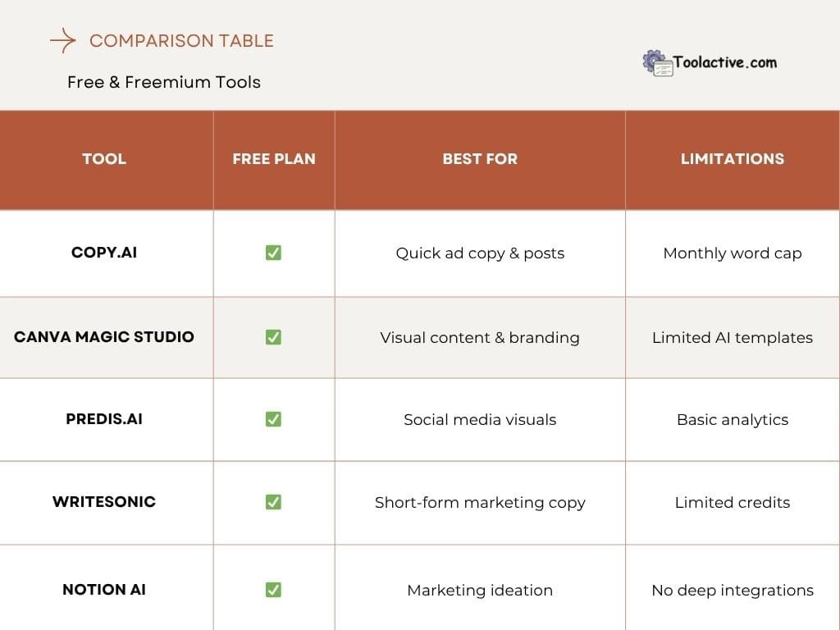Click the FREE PLAN column header
This screenshot has width=840, height=630.
tap(274, 158)
